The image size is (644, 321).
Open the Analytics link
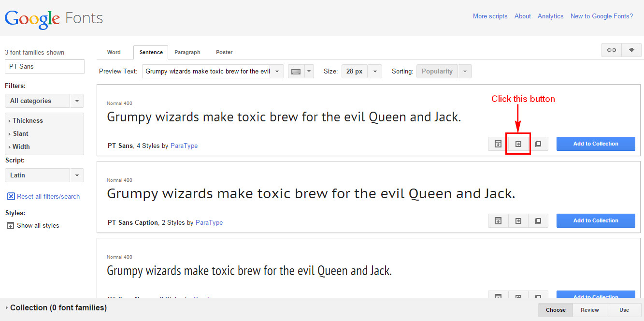coord(550,16)
